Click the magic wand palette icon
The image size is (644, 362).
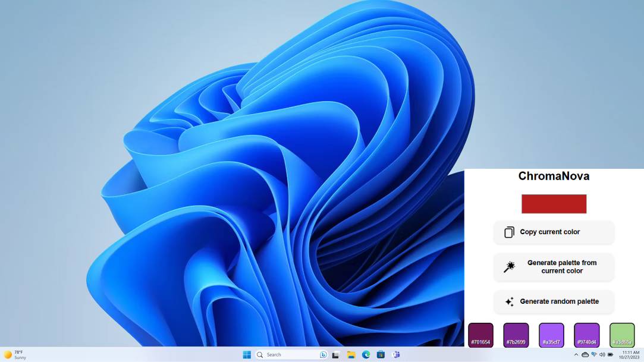[x=509, y=267]
